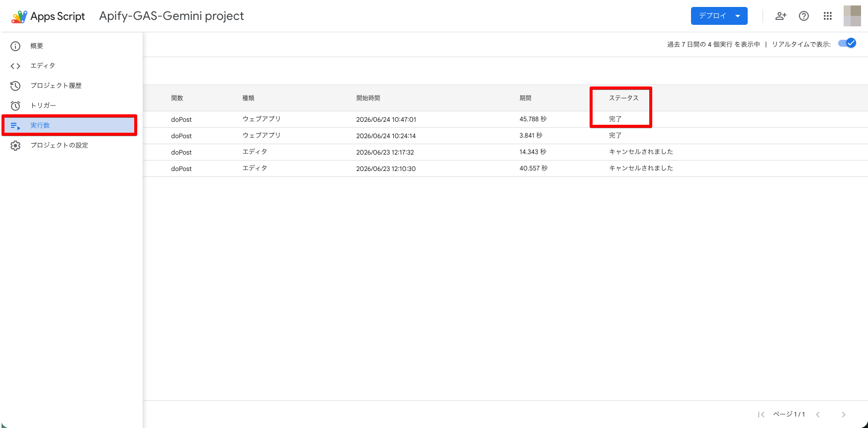Click エディタ type of 12:10:30 run

click(255, 168)
